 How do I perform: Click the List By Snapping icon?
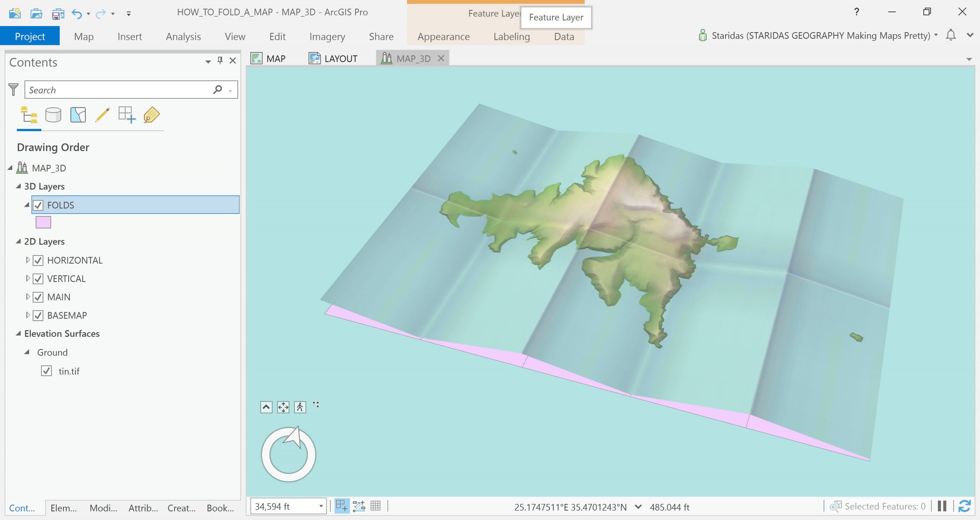pyautogui.click(x=127, y=115)
